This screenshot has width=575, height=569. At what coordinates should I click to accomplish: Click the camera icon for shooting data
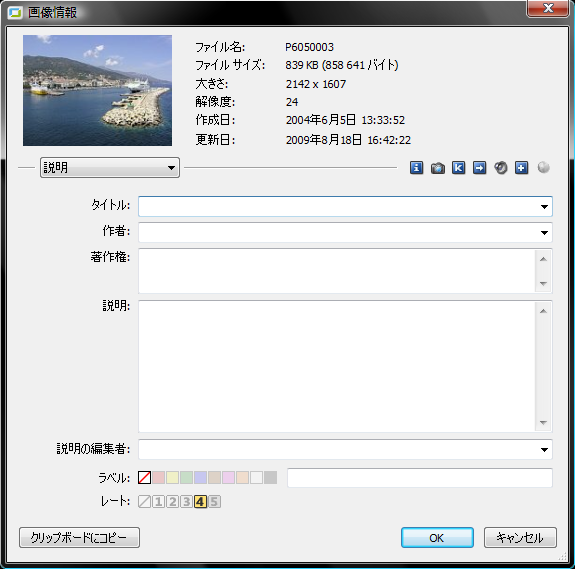437,168
